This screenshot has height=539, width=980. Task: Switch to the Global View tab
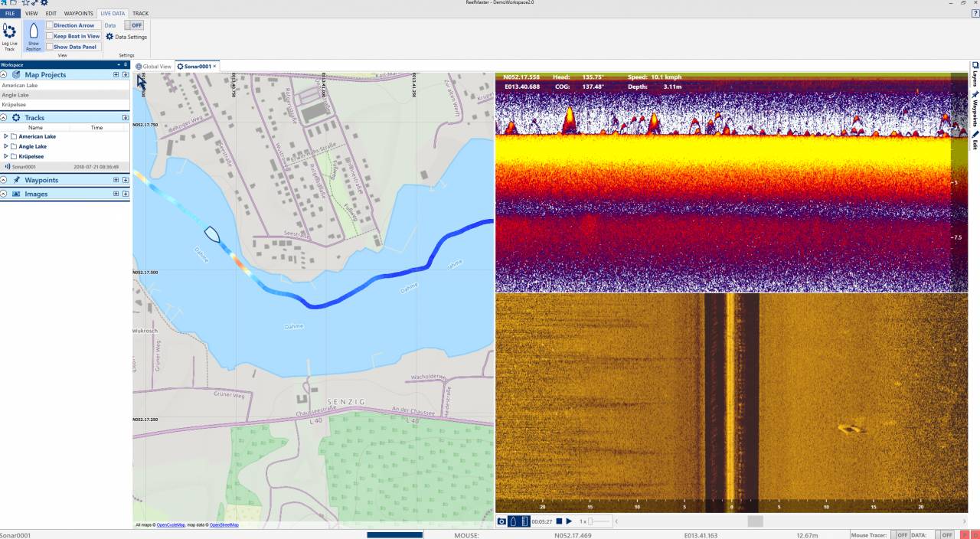[154, 67]
